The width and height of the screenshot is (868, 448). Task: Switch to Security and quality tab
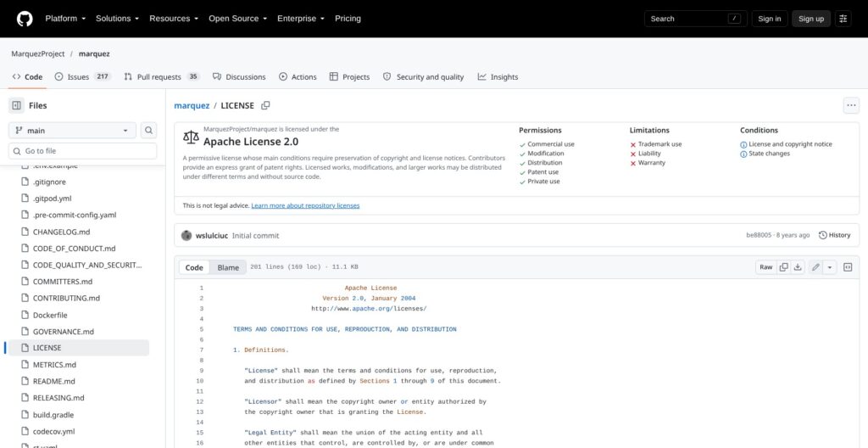pos(424,77)
